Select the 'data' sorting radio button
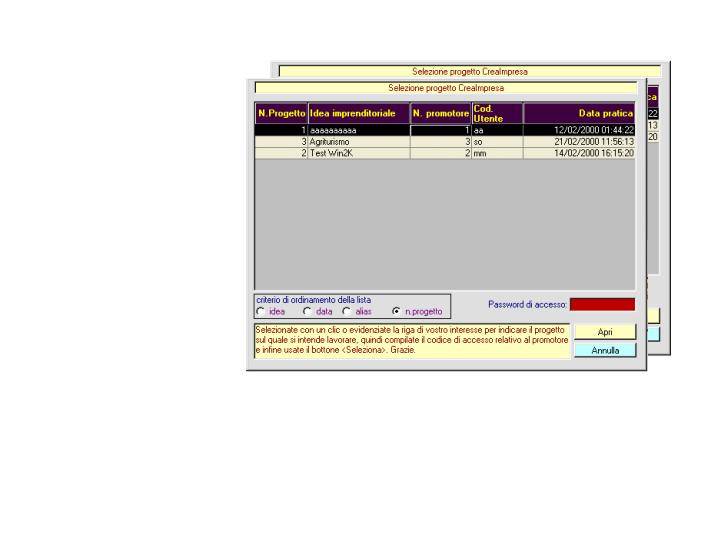The height and width of the screenshot is (540, 720). 307,311
